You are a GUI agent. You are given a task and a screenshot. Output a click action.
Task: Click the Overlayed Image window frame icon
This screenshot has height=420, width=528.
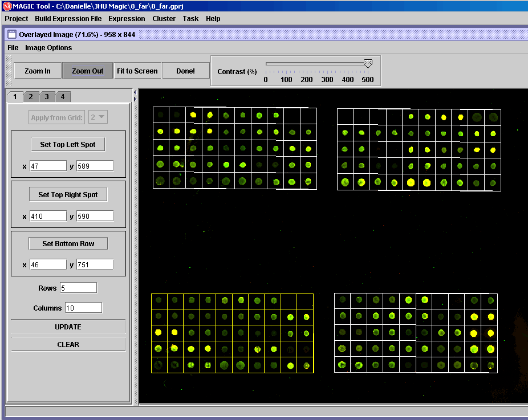point(11,34)
